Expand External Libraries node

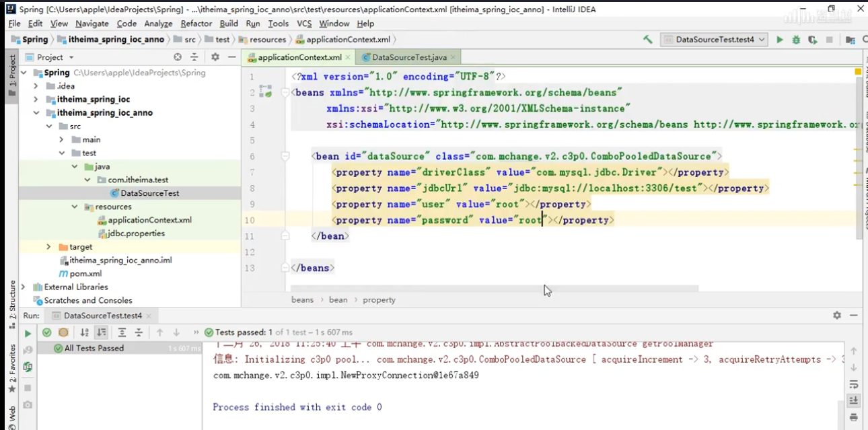[x=24, y=287]
